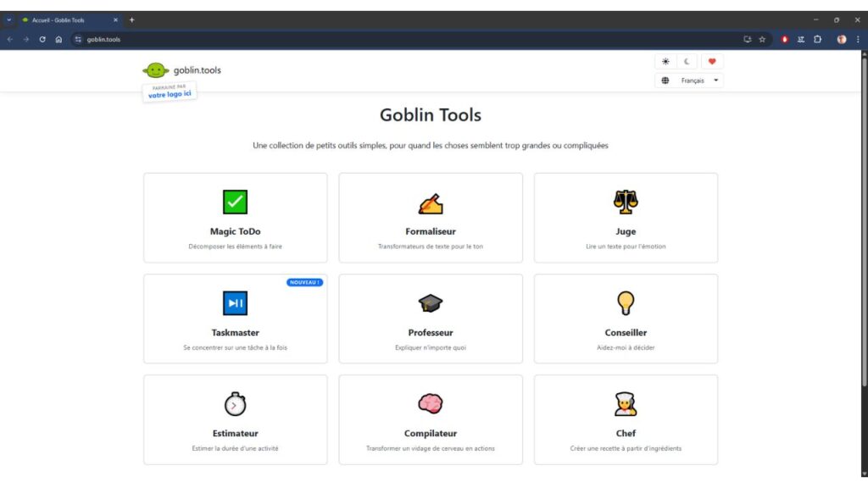Open Magic ToDo green checkmark icon
This screenshot has height=488, width=868.
pos(235,202)
